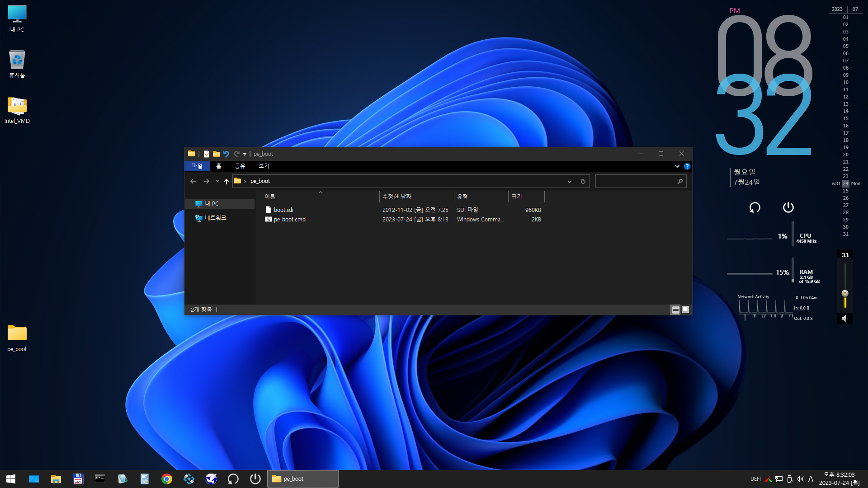The image size is (868, 488).
Task: Switch to the 공유 ribbon tab
Action: (x=240, y=166)
